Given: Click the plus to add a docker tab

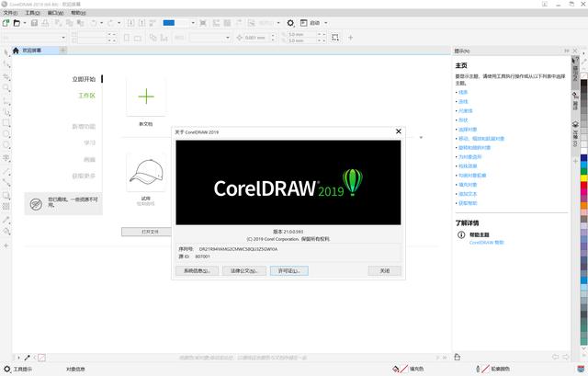Looking at the screenshot, I should [575, 161].
